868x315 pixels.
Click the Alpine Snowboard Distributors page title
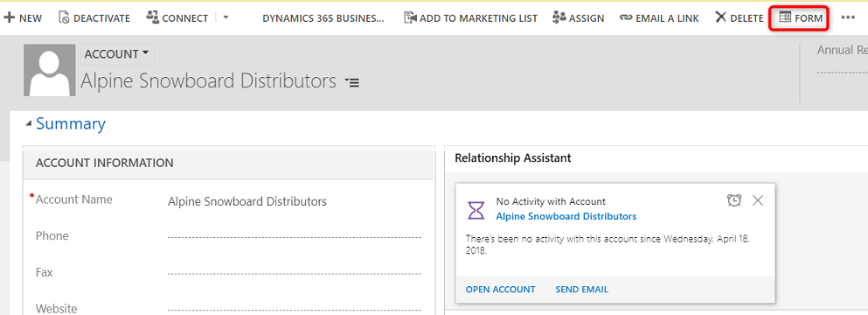[208, 81]
